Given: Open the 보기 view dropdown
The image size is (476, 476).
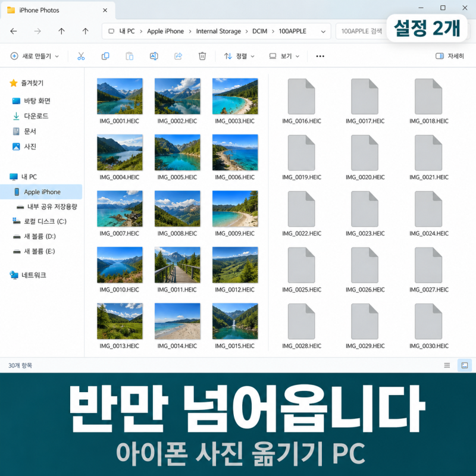Looking at the screenshot, I should (x=284, y=56).
